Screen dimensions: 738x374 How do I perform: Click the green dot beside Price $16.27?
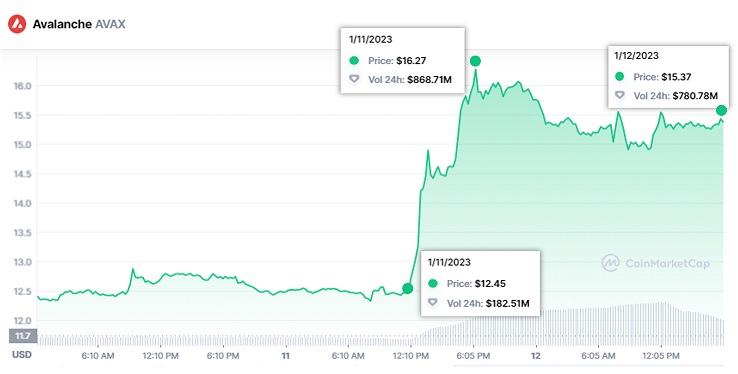pyautogui.click(x=354, y=60)
